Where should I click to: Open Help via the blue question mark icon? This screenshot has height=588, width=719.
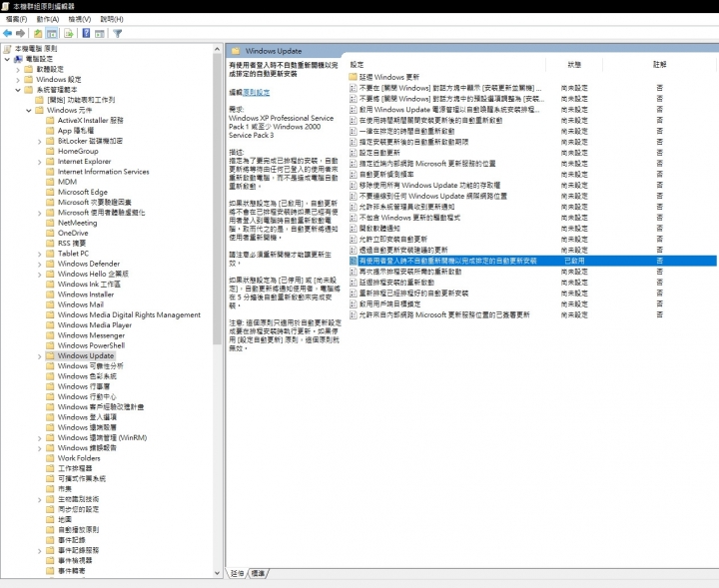pos(86,34)
